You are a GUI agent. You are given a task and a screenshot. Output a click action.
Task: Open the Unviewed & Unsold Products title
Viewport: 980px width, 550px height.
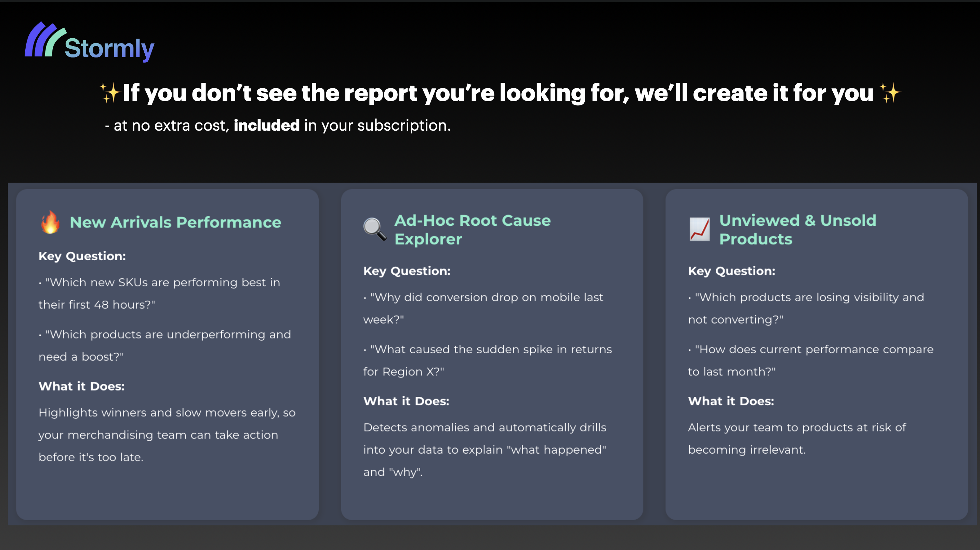[x=797, y=230]
